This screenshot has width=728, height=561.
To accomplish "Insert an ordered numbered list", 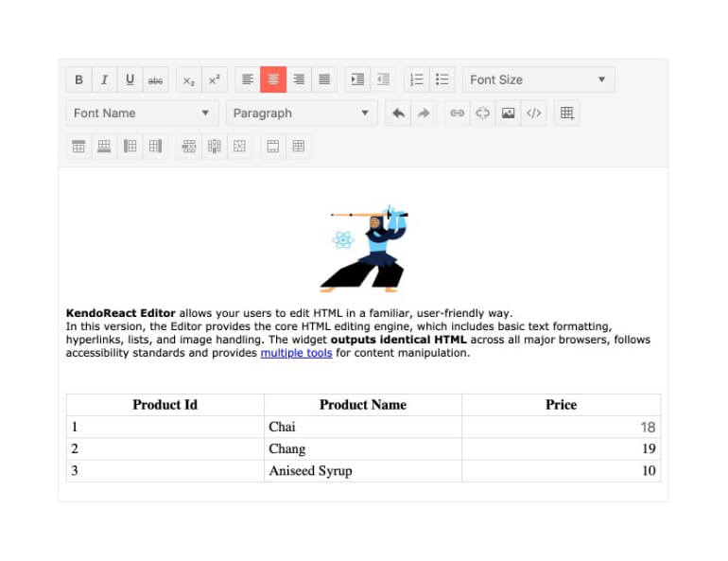I will pyautogui.click(x=416, y=79).
